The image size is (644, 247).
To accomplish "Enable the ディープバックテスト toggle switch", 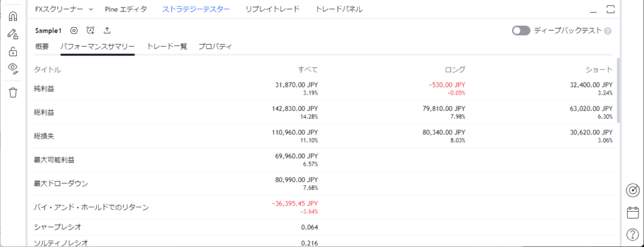I will click(x=521, y=30).
